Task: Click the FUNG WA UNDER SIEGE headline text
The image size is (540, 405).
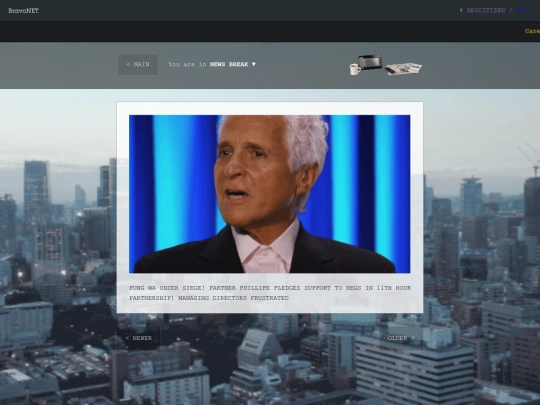Action: point(270,293)
